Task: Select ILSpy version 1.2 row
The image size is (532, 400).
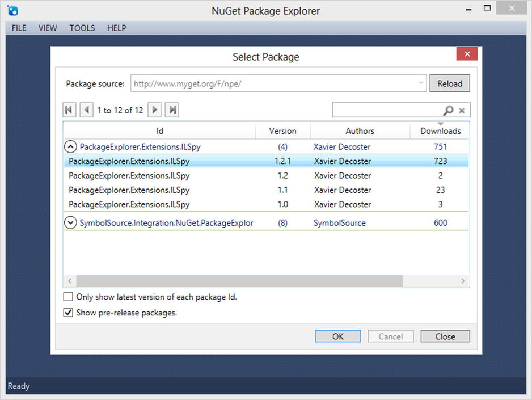Action: pos(267,176)
